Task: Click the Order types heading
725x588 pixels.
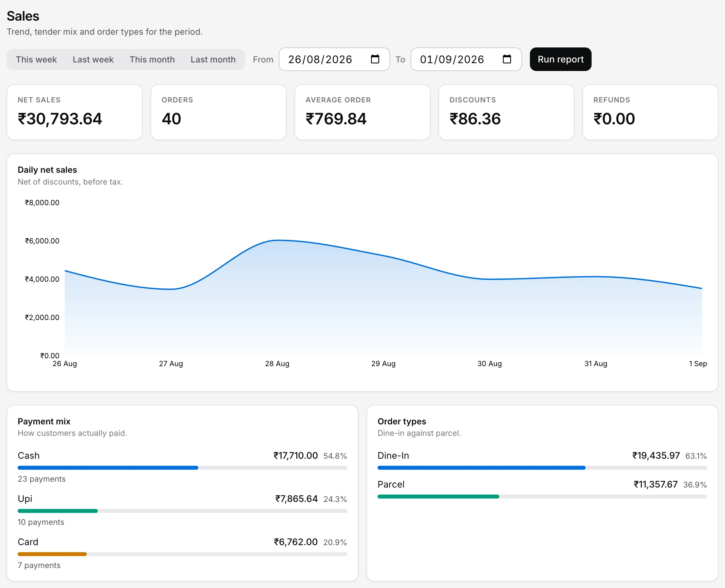Action: (x=402, y=421)
